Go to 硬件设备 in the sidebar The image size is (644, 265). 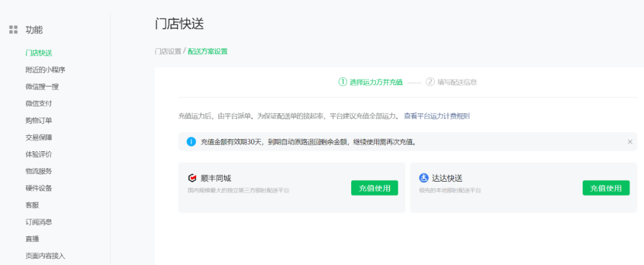click(39, 188)
